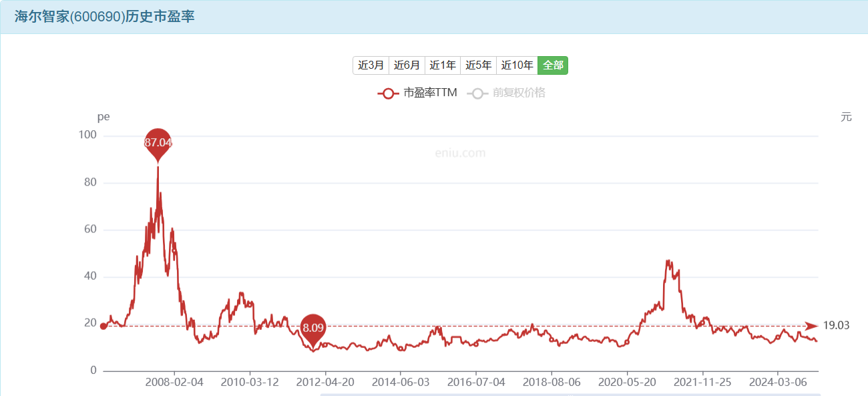The width and height of the screenshot is (868, 396).
Task: View the 近10年 range
Action: (x=517, y=65)
